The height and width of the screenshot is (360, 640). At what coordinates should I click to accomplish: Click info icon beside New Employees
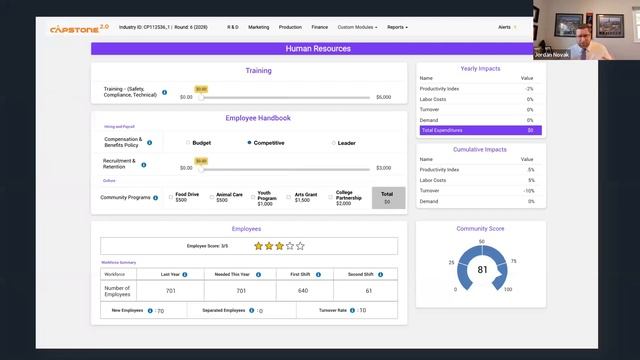pyautogui.click(x=150, y=311)
